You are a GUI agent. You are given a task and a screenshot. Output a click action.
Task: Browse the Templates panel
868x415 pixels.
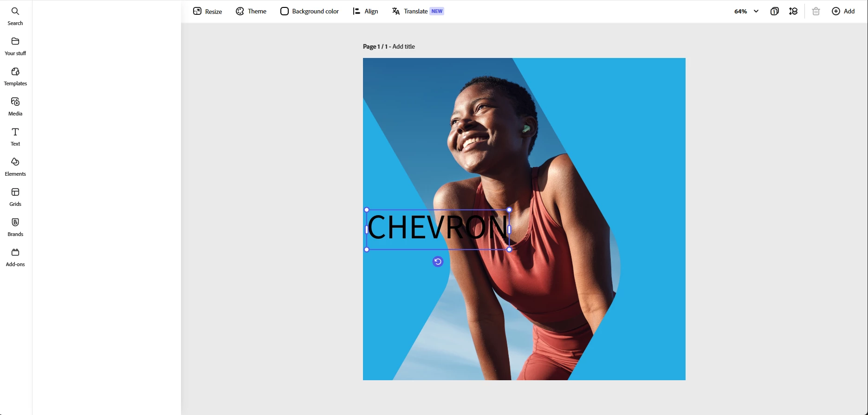click(x=15, y=76)
